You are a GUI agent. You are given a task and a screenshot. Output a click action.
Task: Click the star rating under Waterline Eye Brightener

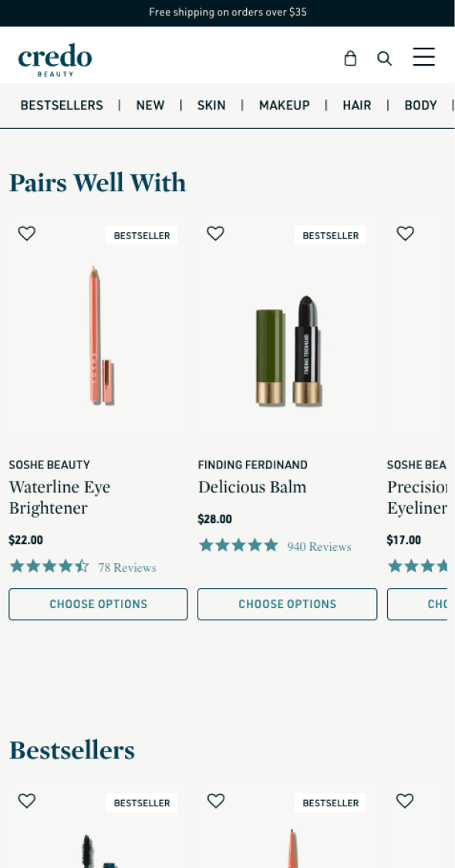click(x=49, y=566)
